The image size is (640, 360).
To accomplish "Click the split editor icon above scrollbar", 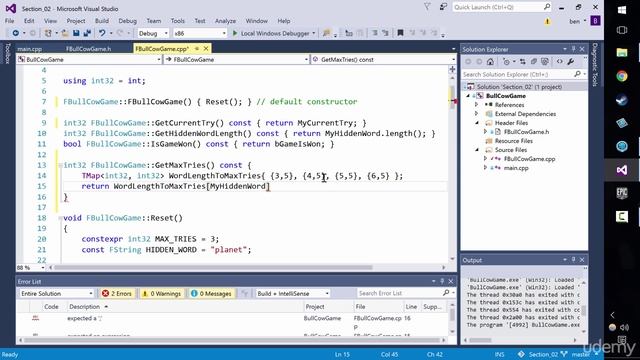I will click(452, 70).
